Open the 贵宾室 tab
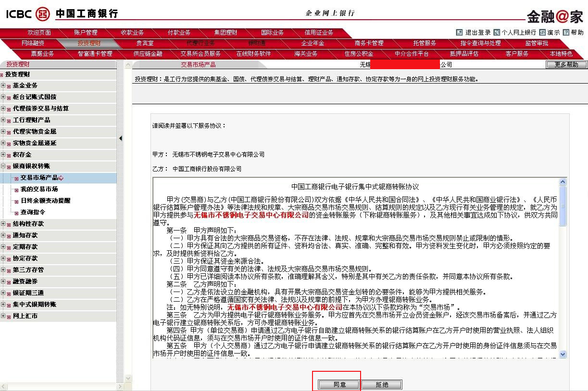The height and width of the screenshot is (391, 588). [145, 43]
